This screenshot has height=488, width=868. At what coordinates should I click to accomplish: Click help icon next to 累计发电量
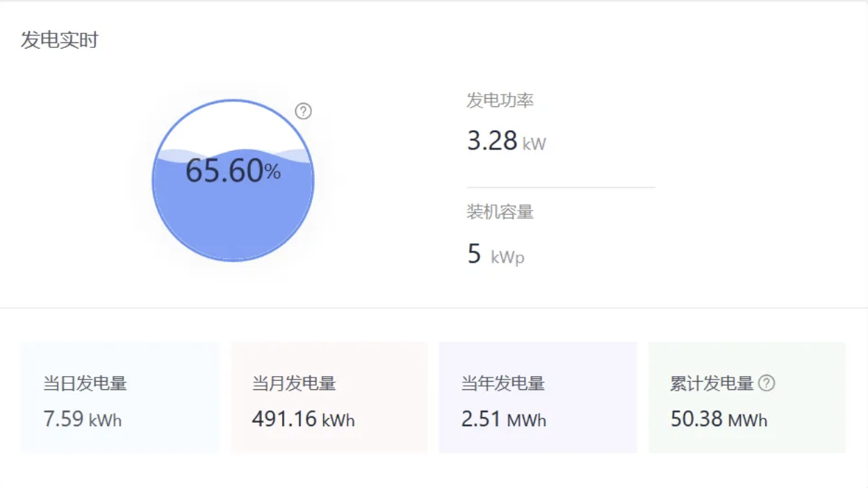(x=767, y=383)
